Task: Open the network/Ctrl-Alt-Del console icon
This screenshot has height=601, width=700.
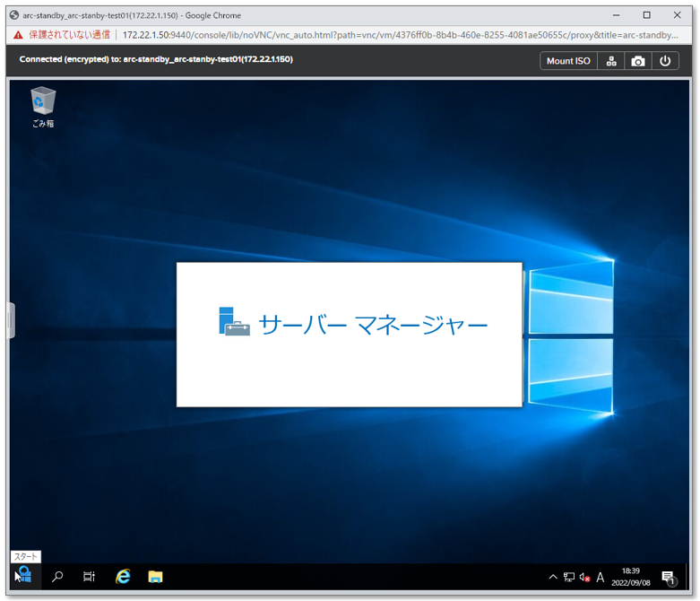Action: tap(611, 61)
